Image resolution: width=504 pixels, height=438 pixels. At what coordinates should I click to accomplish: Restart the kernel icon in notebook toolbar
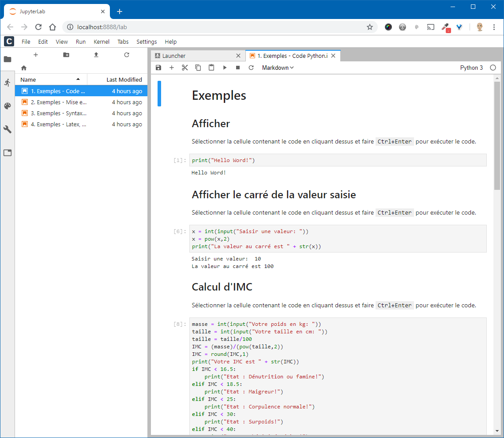point(251,68)
